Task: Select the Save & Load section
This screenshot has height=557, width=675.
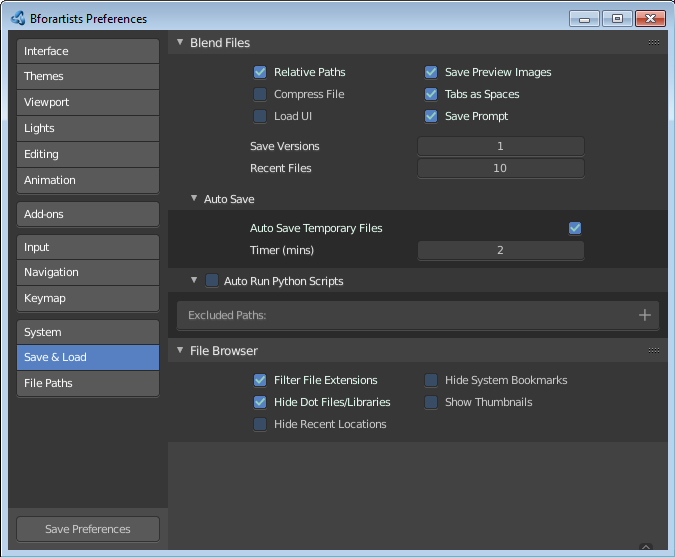Action: pyautogui.click(x=88, y=357)
